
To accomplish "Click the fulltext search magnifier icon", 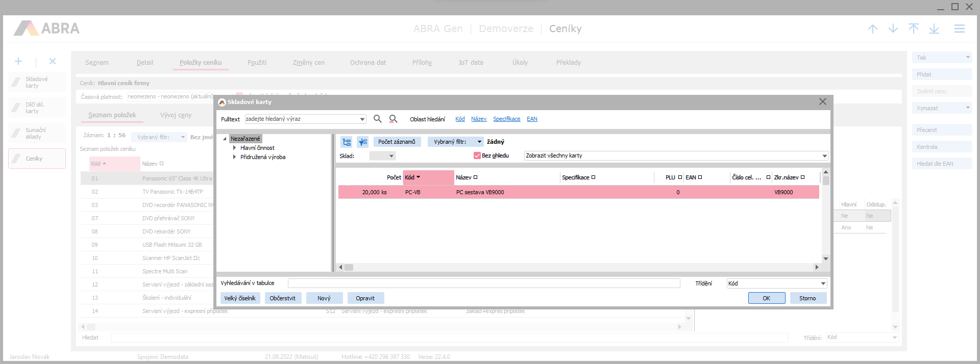I will coord(377,119).
